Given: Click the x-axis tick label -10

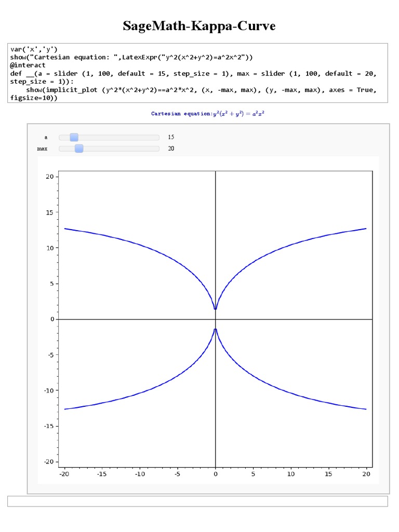Looking at the screenshot, I should click(x=140, y=474).
